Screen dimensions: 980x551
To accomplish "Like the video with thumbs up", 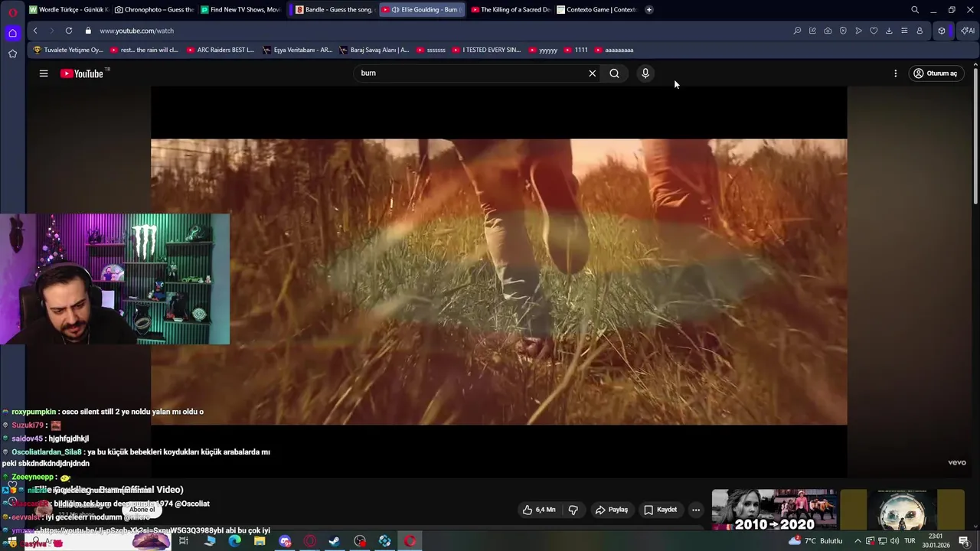I will [539, 510].
